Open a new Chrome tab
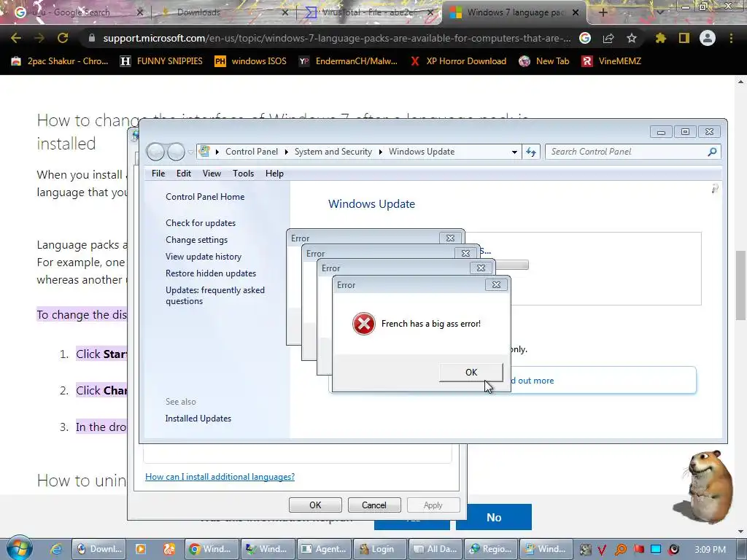Image resolution: width=747 pixels, height=560 pixels. 603,12
